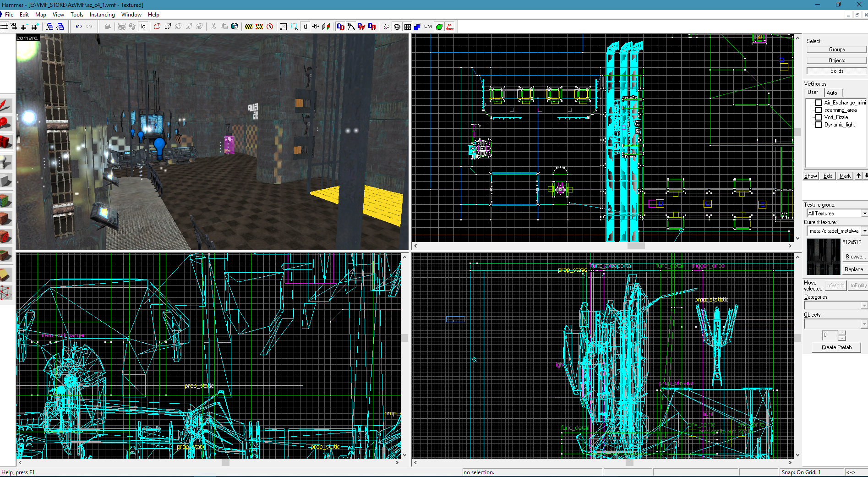Click the Cut scissors icon
The height and width of the screenshot is (477, 868).
[x=213, y=27]
